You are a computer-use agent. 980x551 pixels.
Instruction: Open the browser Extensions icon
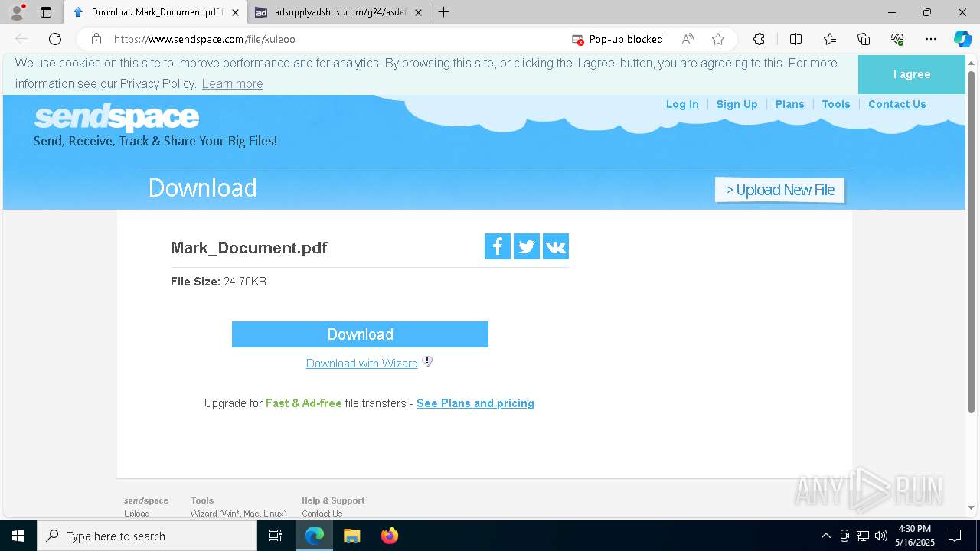[759, 39]
